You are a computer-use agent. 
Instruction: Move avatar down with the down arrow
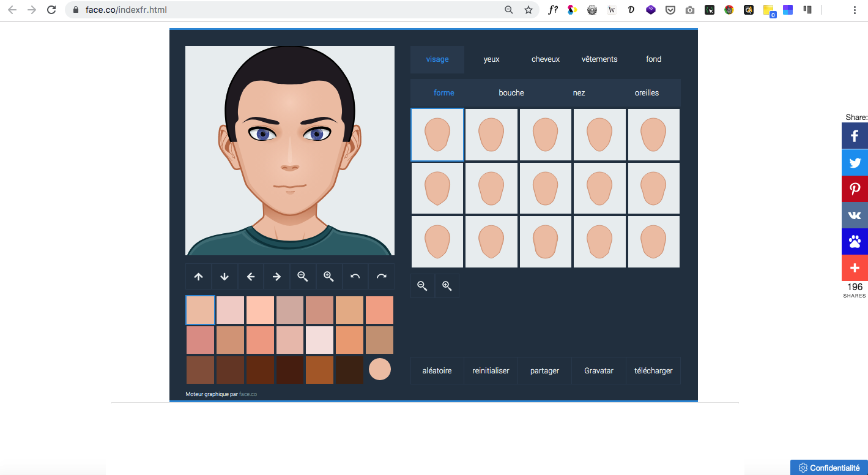[224, 277]
